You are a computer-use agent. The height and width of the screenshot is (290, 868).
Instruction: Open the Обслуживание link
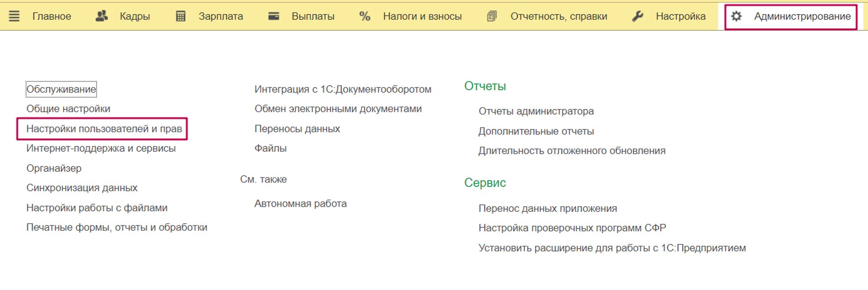tap(61, 89)
